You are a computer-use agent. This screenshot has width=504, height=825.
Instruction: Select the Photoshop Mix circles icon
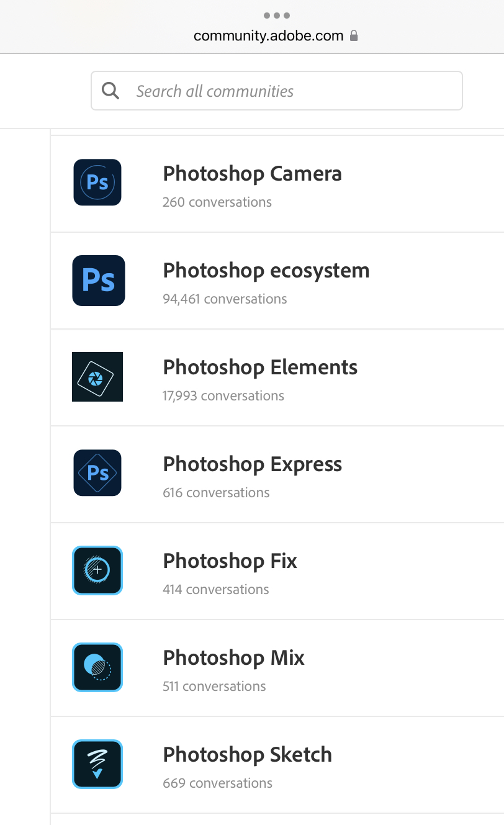(97, 667)
